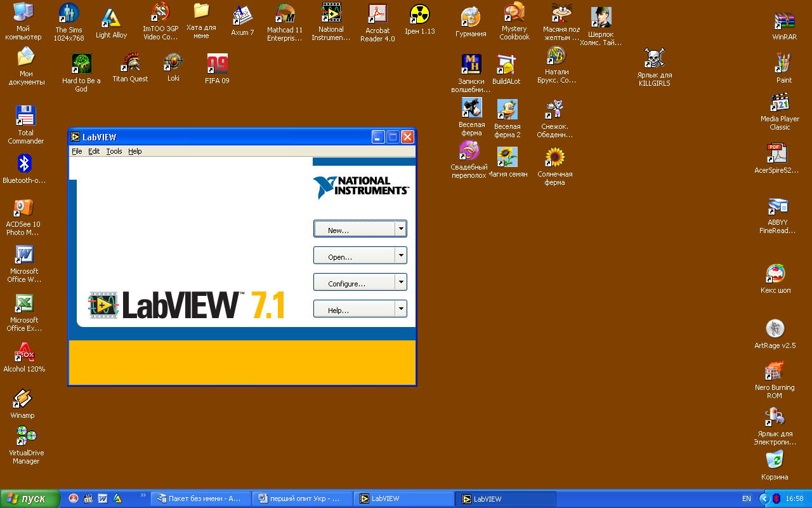Select the Записки волшебника icon

pyautogui.click(x=471, y=74)
